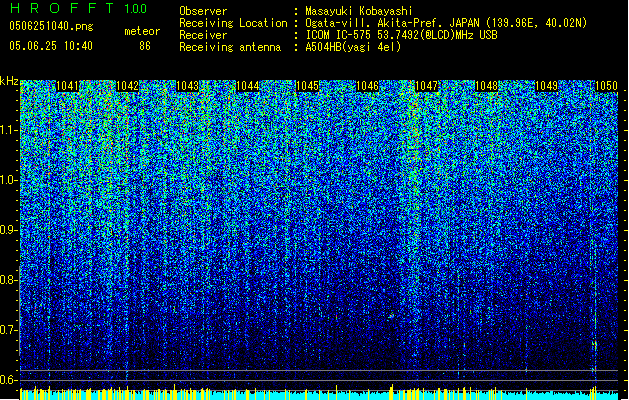The width and height of the screenshot is (629, 400).
Task: Click the 1049 time marker
Action: tap(546, 86)
